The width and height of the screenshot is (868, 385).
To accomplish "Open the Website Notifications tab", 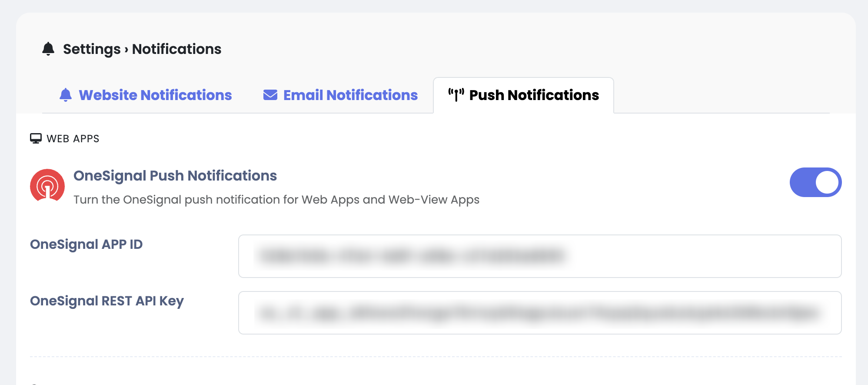I will [155, 95].
